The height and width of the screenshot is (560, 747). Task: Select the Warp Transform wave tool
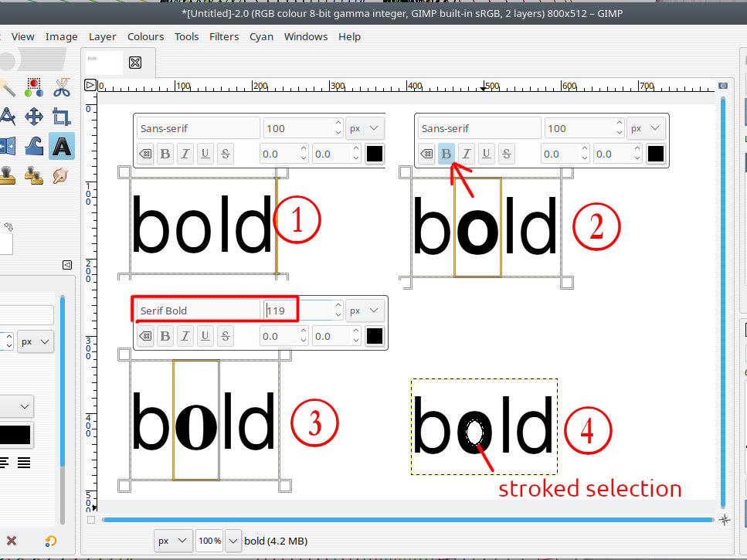(x=34, y=146)
